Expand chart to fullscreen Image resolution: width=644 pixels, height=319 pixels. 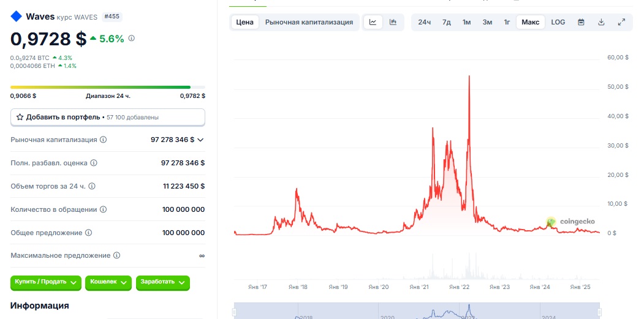coord(621,22)
